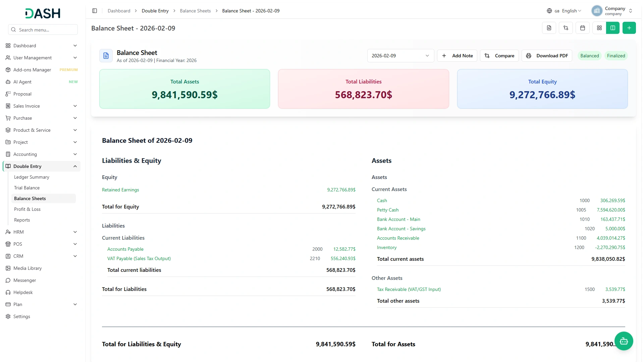Image resolution: width=644 pixels, height=362 pixels.
Task: Open Media Library in the sidebar
Action: (42, 268)
